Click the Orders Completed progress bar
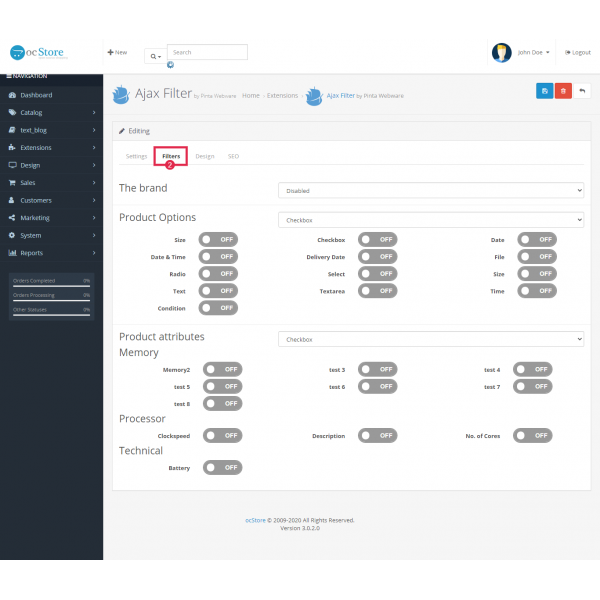Screen dimensions: 600x600 (x=51, y=285)
